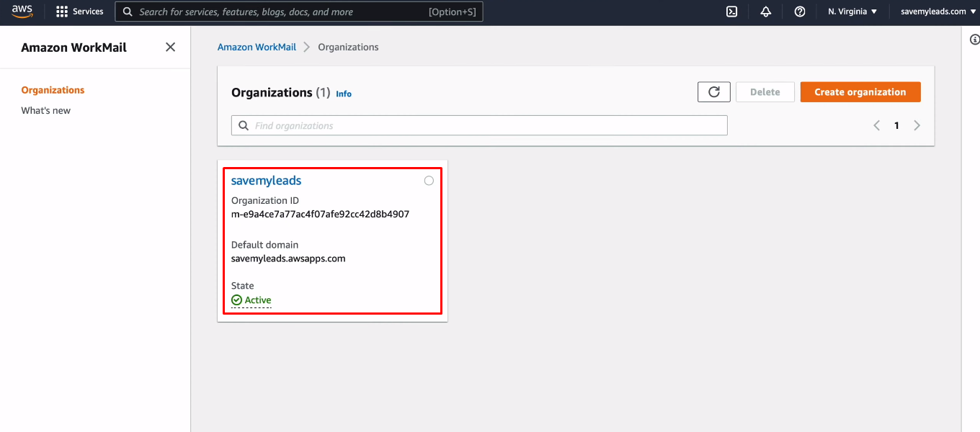980x432 pixels.
Task: Click the AWS top search bar
Action: 299,12
